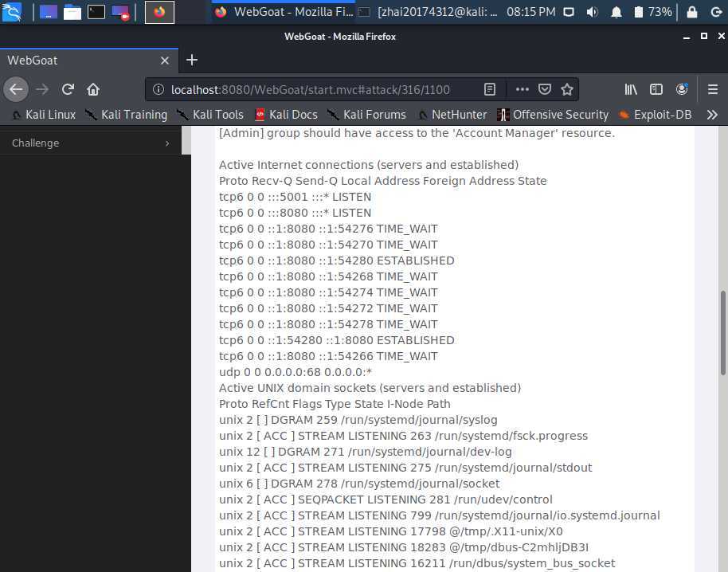The height and width of the screenshot is (572, 728).
Task: Lock the screen with padlock icon
Action: click(x=692, y=12)
